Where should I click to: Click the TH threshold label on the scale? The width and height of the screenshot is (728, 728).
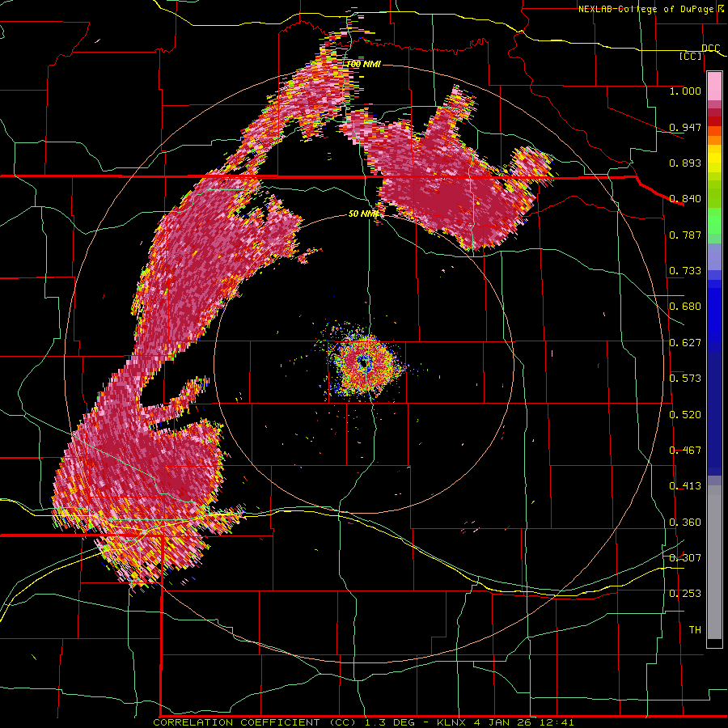click(x=695, y=630)
